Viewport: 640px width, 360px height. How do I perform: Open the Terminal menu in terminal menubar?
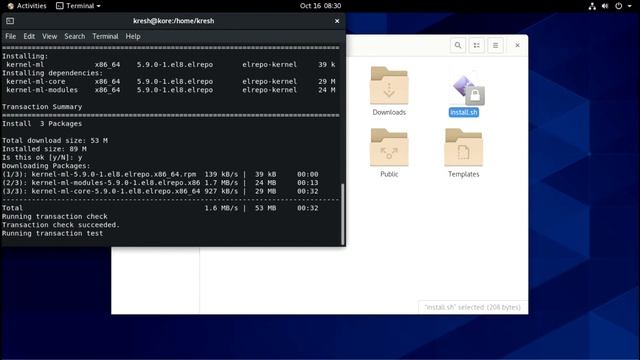(x=105, y=36)
